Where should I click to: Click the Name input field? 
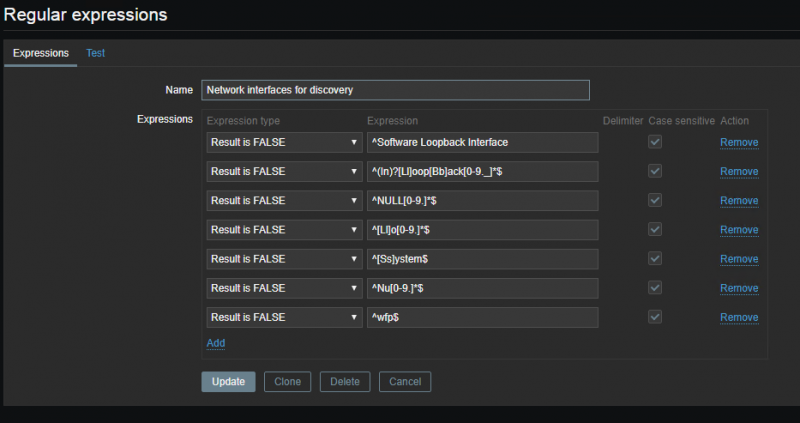[x=395, y=90]
